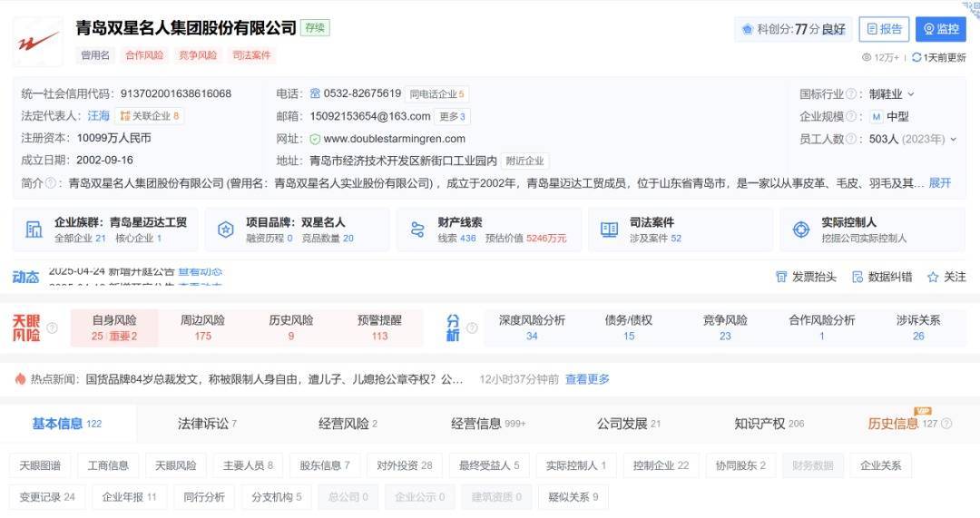Click the 企业族群 building icon
The image size is (980, 518).
pos(34,230)
